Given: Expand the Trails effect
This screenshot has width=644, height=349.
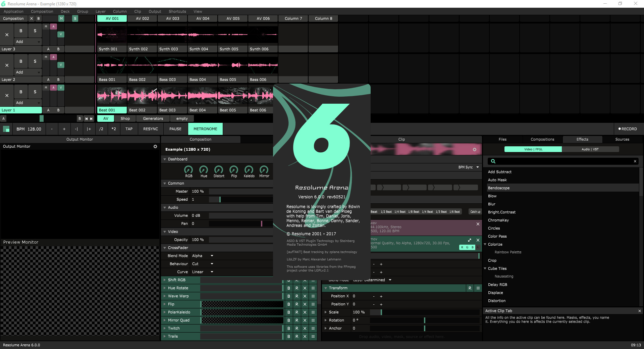Looking at the screenshot, I should (x=165, y=336).
